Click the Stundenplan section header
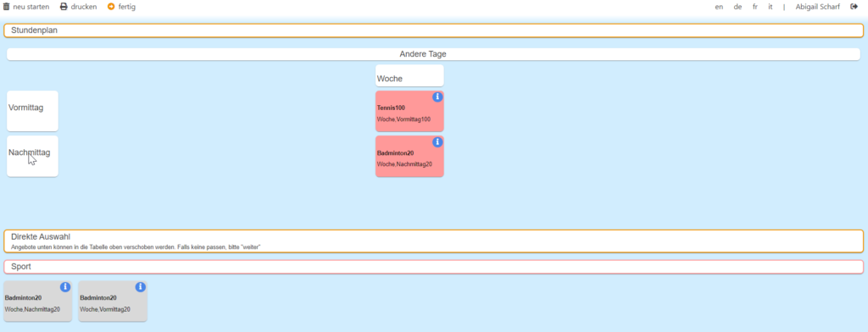This screenshot has width=868, height=332. click(433, 30)
